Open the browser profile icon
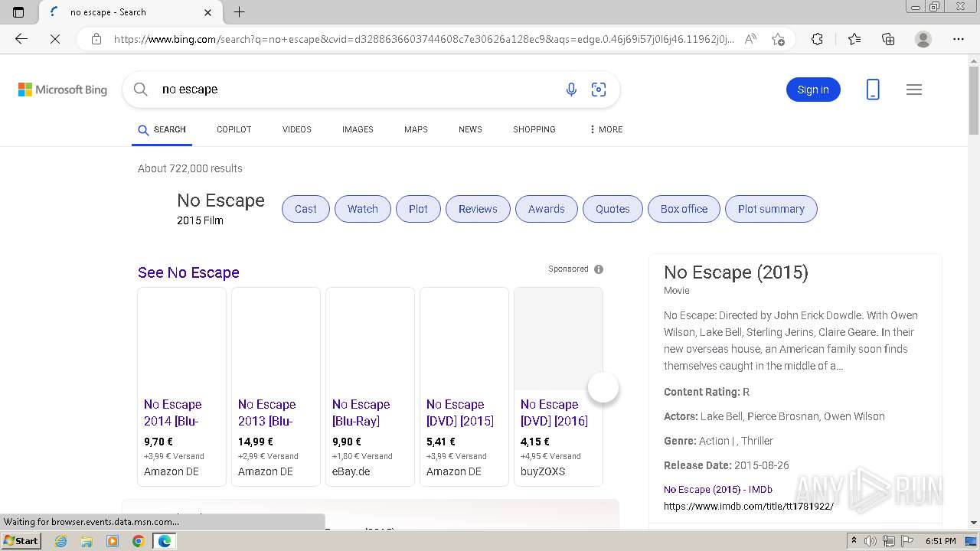Viewport: 980px width, 551px height. pyautogui.click(x=923, y=39)
